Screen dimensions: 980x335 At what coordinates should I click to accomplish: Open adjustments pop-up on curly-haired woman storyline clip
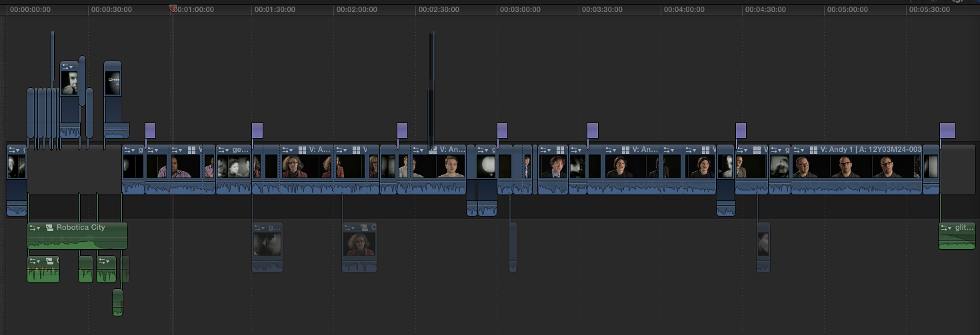coord(288,150)
